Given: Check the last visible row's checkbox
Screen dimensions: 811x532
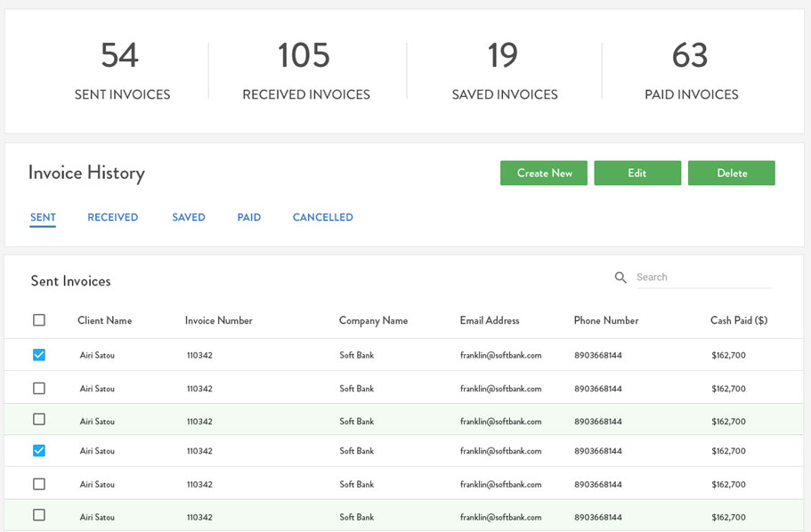Looking at the screenshot, I should point(39,515).
